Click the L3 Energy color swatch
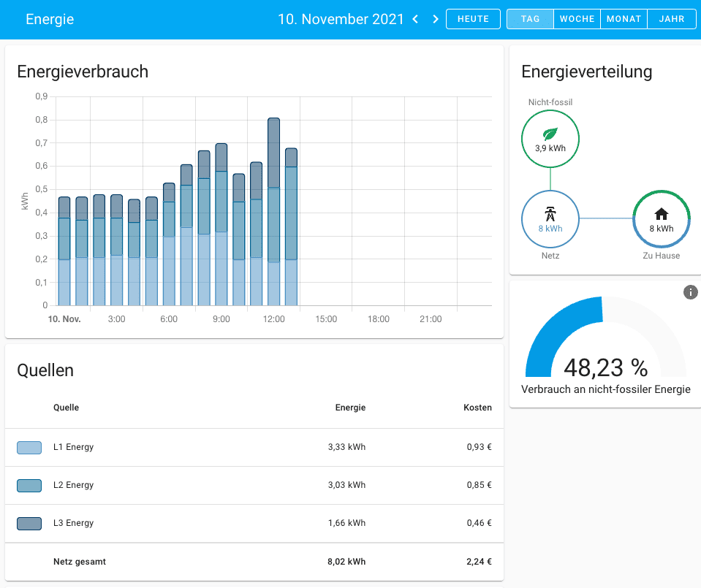Viewport: 701px width, 588px height. 29,523
